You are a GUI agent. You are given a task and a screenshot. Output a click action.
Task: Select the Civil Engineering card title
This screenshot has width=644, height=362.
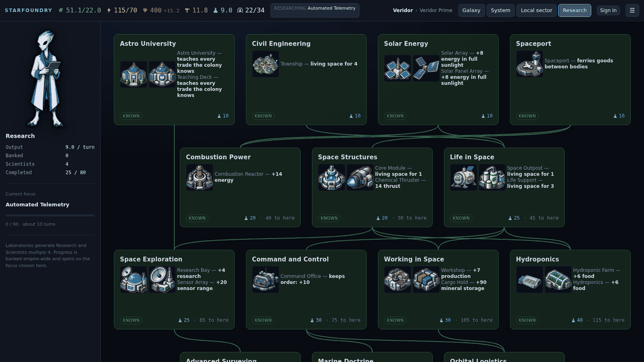281,43
